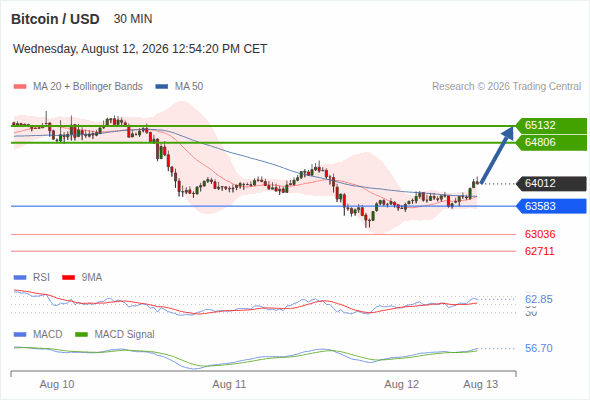Click the MA 50 blue legend swatch

point(162,87)
